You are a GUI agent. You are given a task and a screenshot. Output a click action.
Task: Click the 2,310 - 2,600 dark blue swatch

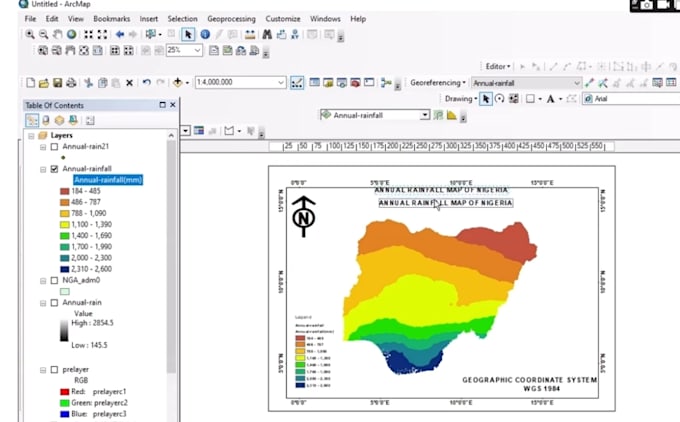pyautogui.click(x=65, y=269)
